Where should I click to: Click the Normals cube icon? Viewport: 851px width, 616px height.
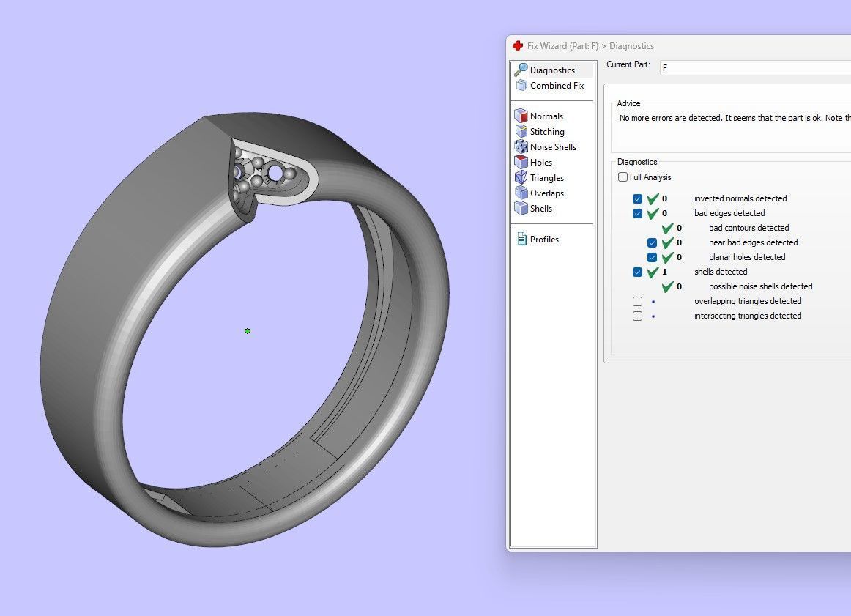(x=521, y=116)
